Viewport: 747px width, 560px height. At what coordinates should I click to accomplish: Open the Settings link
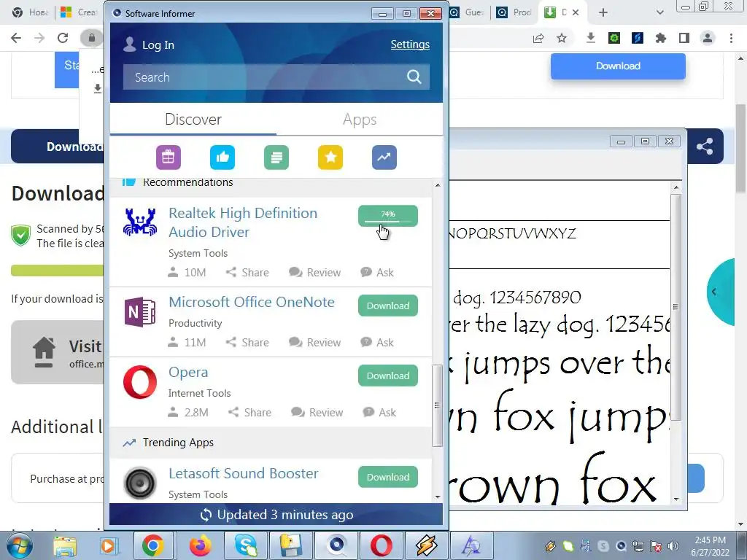pos(410,44)
